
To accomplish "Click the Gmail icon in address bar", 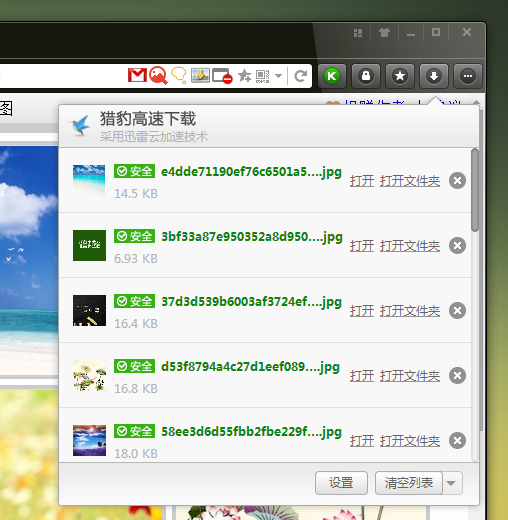I will coord(137,75).
